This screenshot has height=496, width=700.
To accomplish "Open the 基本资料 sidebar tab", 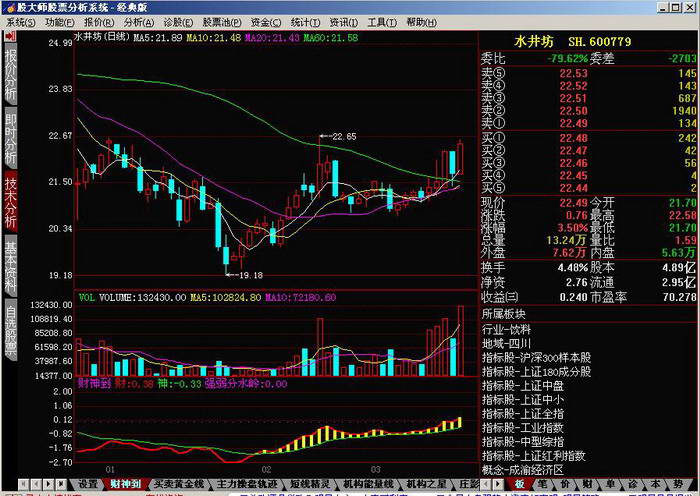I will (10, 267).
